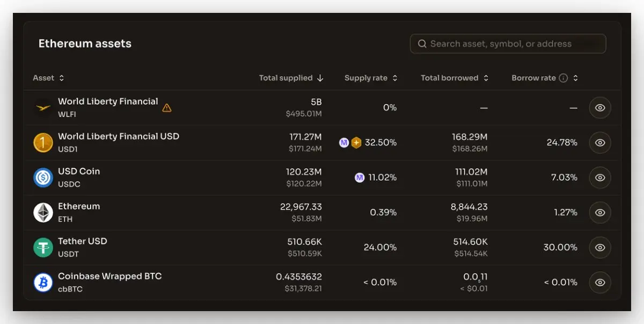
Task: Toggle eye icon for World Liberty Financial row
Action: pos(600,108)
